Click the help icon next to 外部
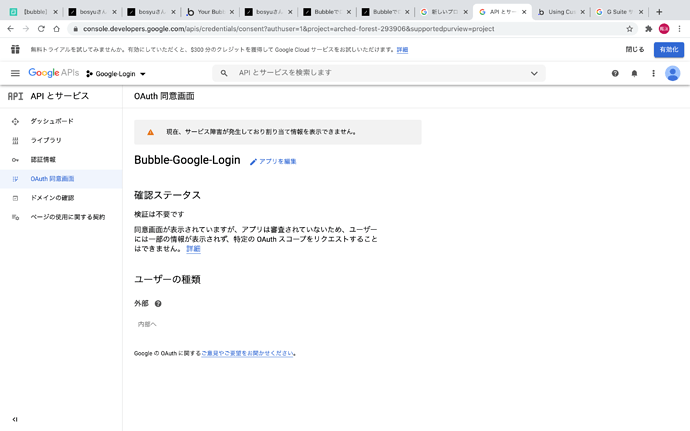Viewport: 690px width, 431px height. click(x=158, y=303)
